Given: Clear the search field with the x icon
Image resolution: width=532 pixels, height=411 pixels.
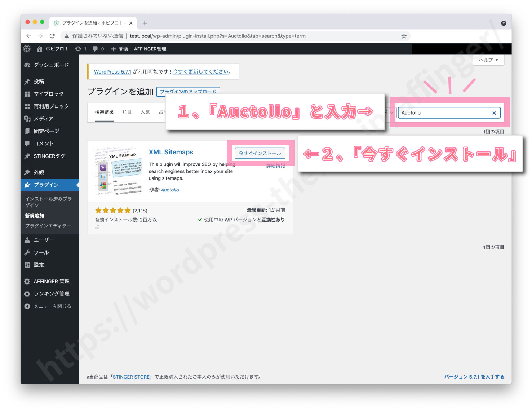Looking at the screenshot, I should coord(494,113).
